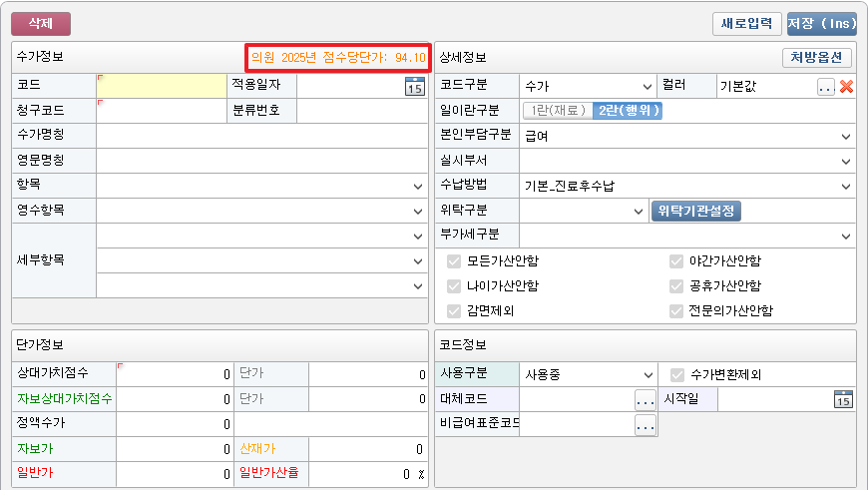This screenshot has width=868, height=490.
Task: Toggle the 수가변환제외 checkbox
Action: pos(676,375)
